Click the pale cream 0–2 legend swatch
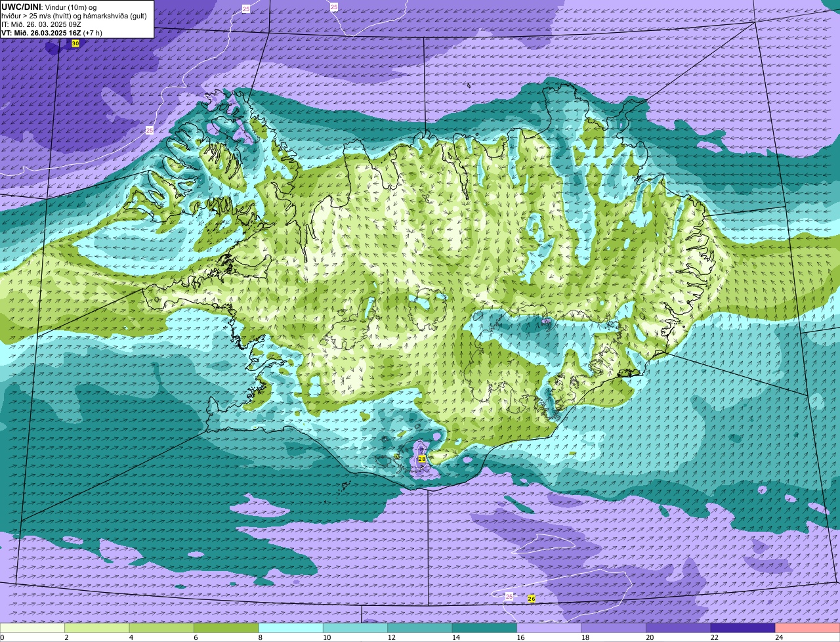Viewport: 840px width, 642px height. (x=33, y=628)
